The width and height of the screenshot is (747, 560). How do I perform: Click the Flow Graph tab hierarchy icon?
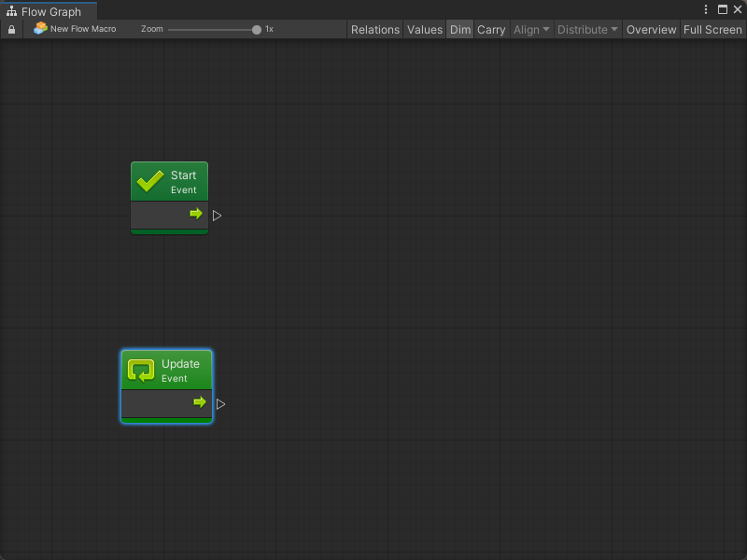point(11,12)
